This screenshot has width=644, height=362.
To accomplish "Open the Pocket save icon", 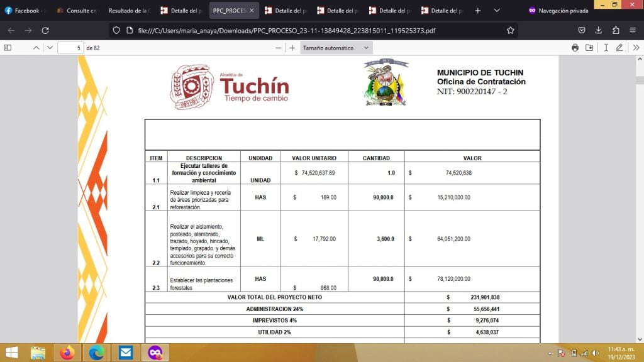I will pos(582,30).
